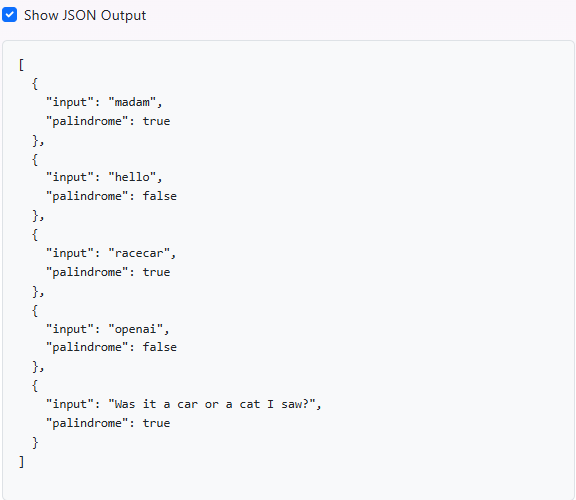Click the "Was it a car or a cat I saw?" text
576x500 pixels.
point(212,404)
